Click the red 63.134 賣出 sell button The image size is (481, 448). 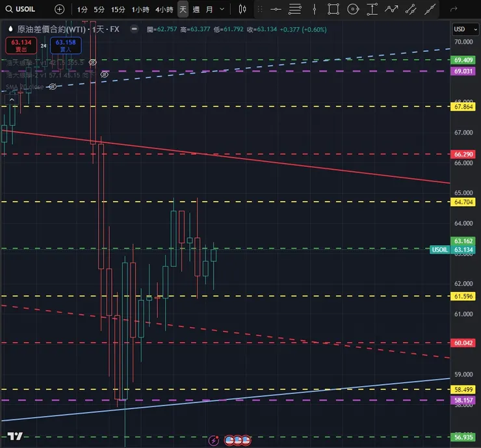point(21,46)
